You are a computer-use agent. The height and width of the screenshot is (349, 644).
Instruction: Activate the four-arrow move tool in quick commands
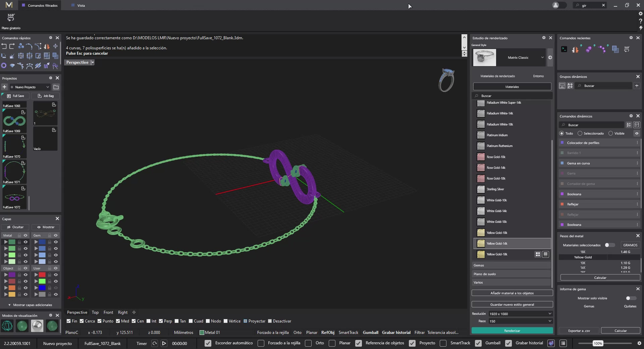[x=55, y=46]
